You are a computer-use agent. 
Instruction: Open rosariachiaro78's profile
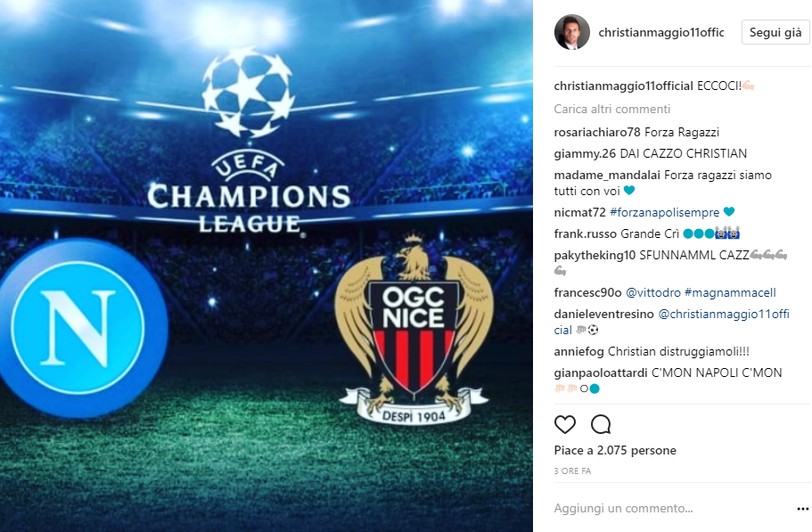coord(597,133)
